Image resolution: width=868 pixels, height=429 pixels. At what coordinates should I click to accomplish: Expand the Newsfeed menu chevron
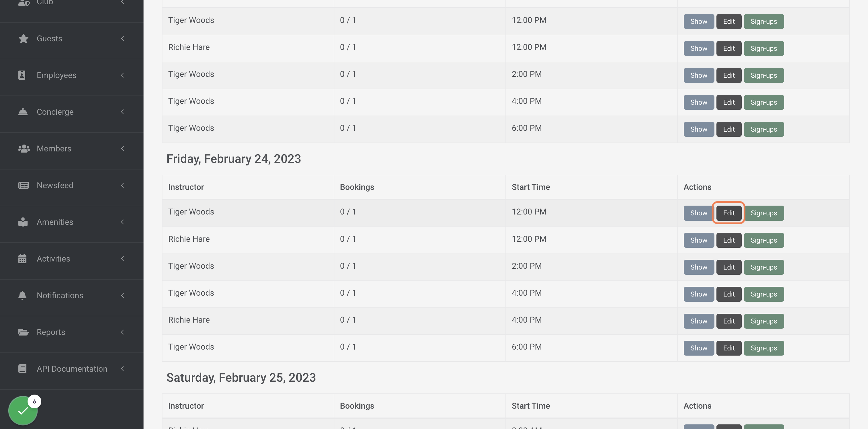coord(122,185)
